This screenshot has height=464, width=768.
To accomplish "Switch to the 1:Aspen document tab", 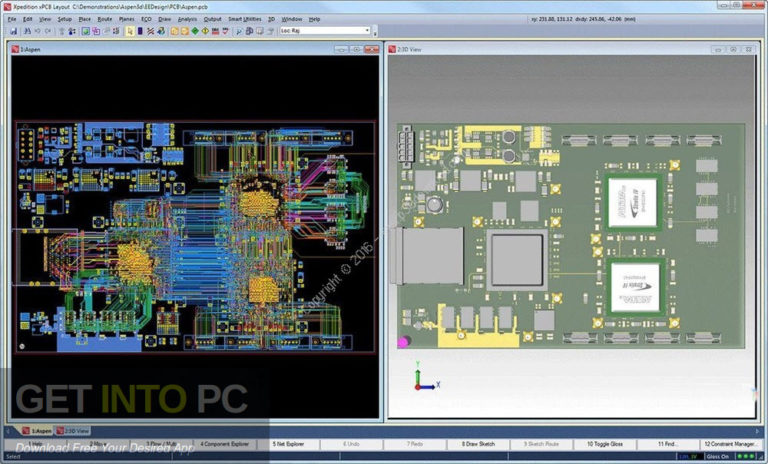I will coord(37,431).
